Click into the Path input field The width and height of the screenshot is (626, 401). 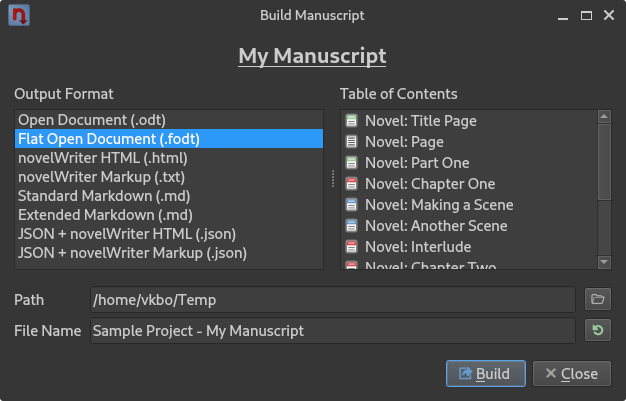(x=333, y=299)
